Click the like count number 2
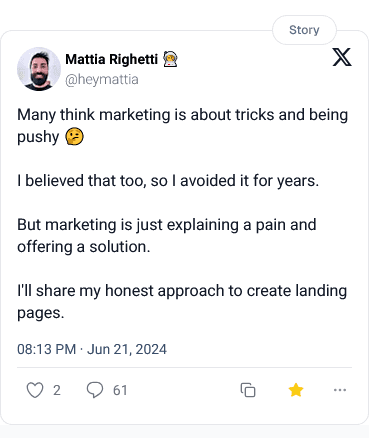The image size is (369, 438). click(x=57, y=390)
